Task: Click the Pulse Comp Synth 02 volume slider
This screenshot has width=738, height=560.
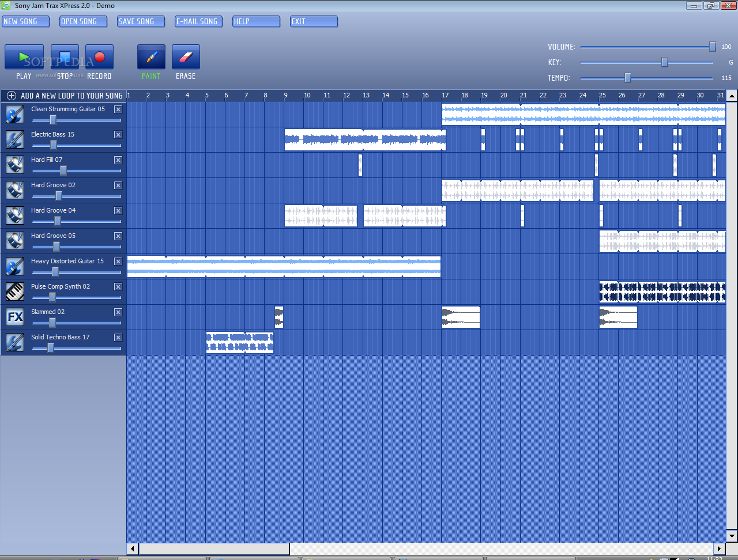Action: coord(76,297)
